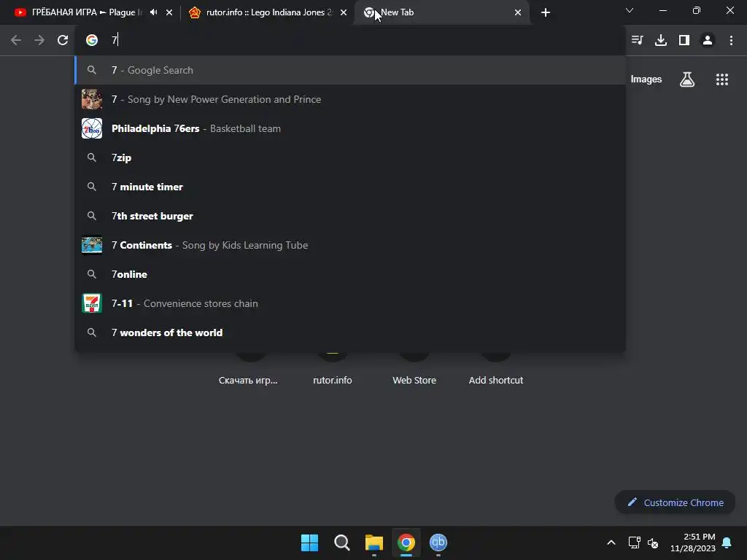Select '7 Continents' song suggestion
This screenshot has height=560, width=747.
[350, 245]
